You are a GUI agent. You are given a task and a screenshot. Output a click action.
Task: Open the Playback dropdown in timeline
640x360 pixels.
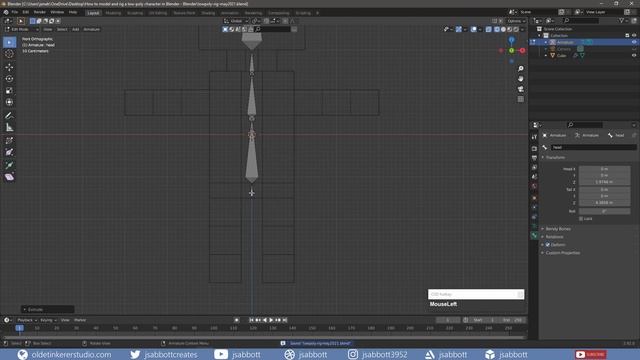point(27,320)
